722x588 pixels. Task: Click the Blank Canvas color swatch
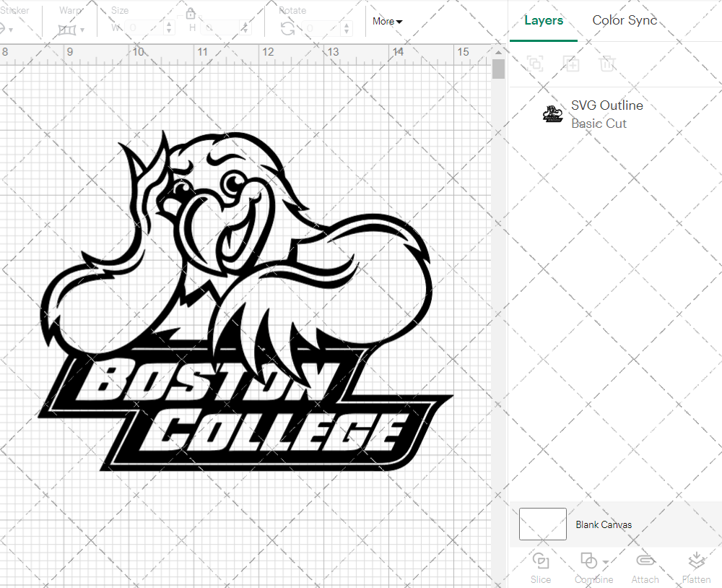542,524
